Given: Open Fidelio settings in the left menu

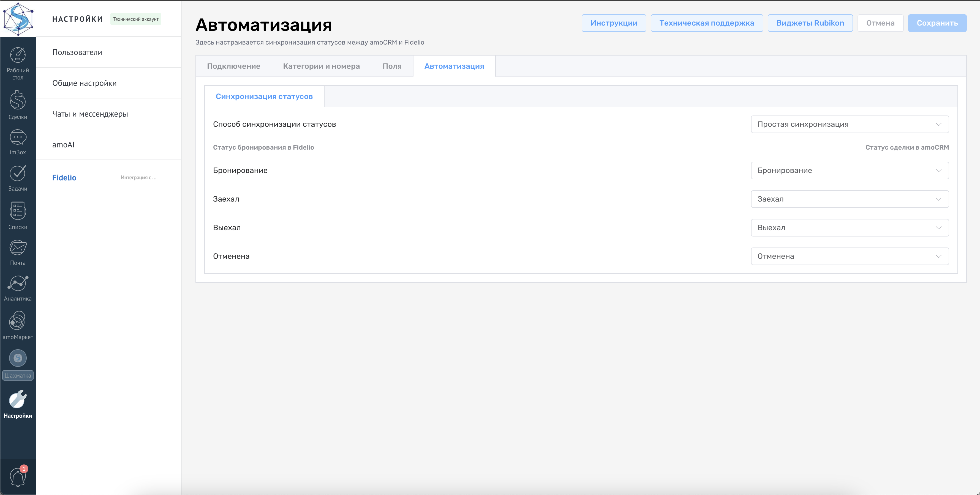Looking at the screenshot, I should tap(64, 177).
